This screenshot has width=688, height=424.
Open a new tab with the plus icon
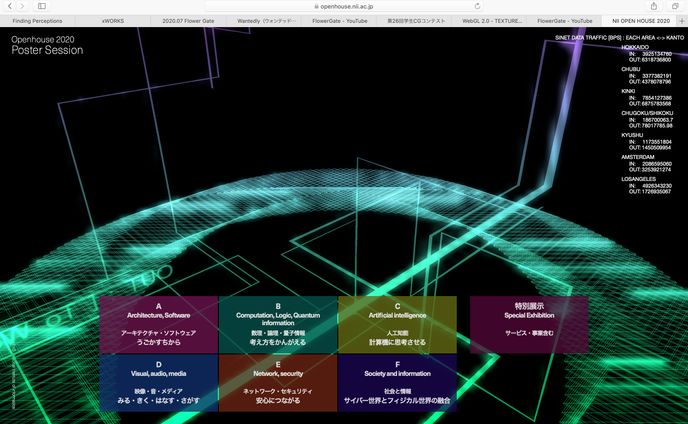click(x=681, y=20)
